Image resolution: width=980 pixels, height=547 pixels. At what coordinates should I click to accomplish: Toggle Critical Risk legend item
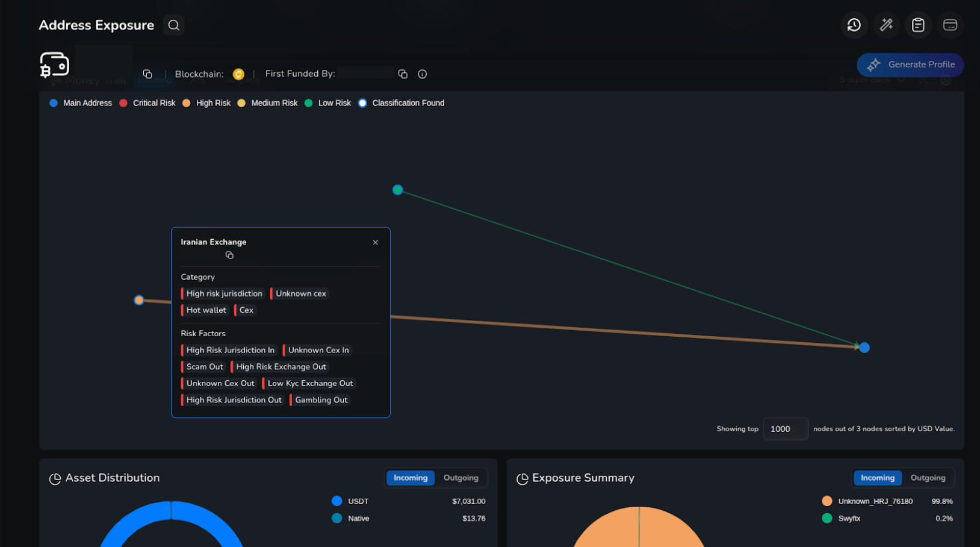[x=147, y=103]
